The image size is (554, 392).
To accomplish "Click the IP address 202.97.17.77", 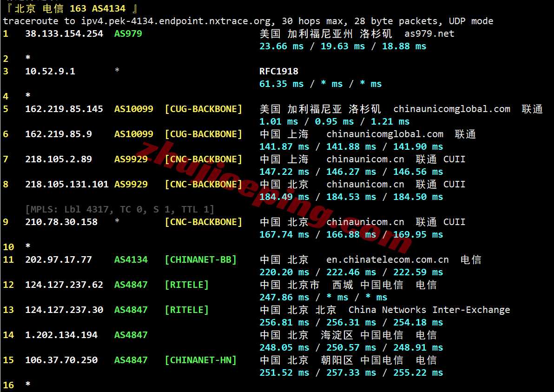I will tap(58, 259).
